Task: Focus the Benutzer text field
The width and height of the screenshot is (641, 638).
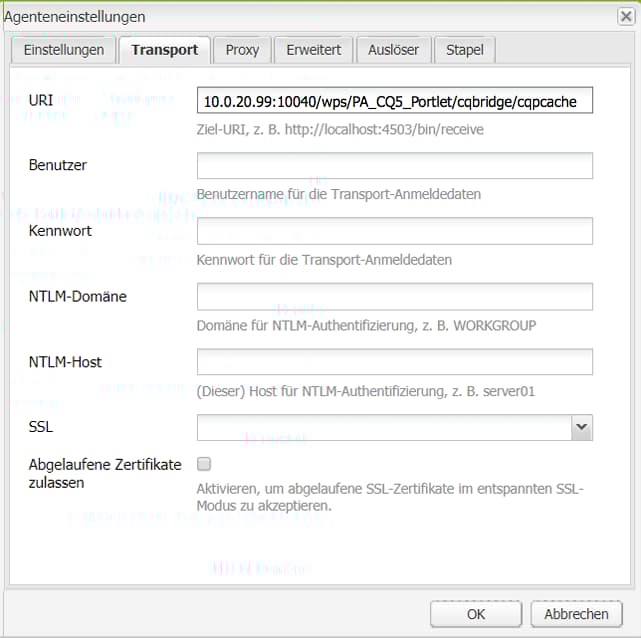Action: 395,166
